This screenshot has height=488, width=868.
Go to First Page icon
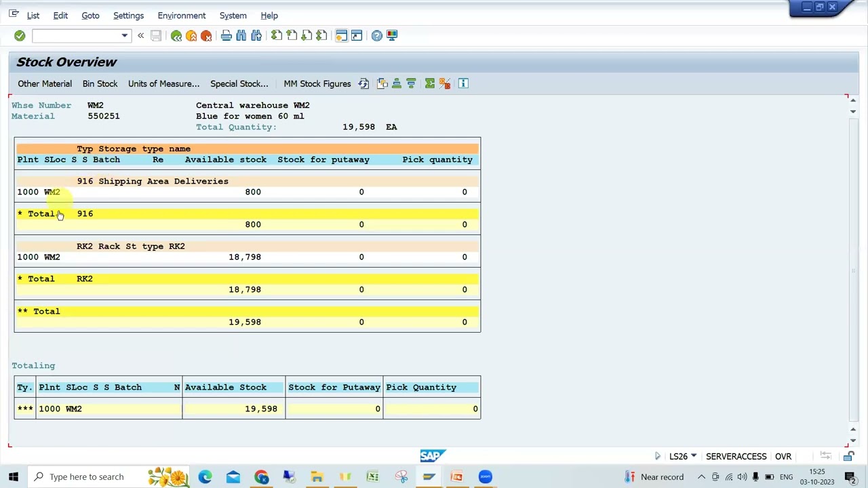click(x=277, y=35)
